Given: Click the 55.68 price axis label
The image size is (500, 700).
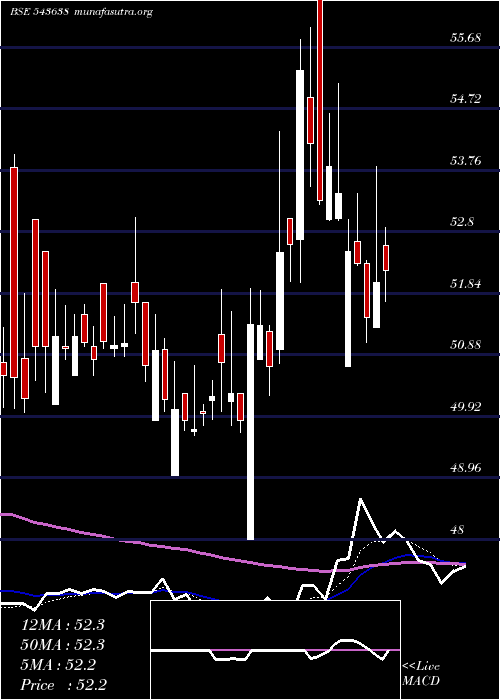Looking at the screenshot, I should tap(465, 38).
